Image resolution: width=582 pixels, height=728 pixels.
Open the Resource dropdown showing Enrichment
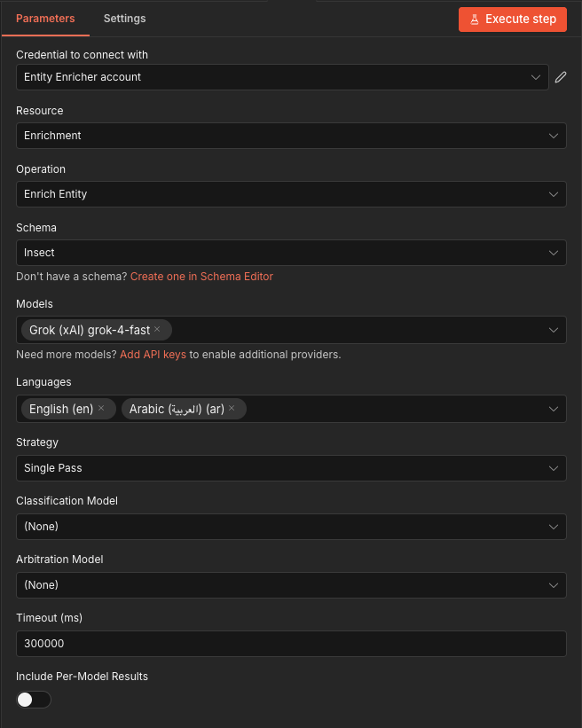(291, 136)
